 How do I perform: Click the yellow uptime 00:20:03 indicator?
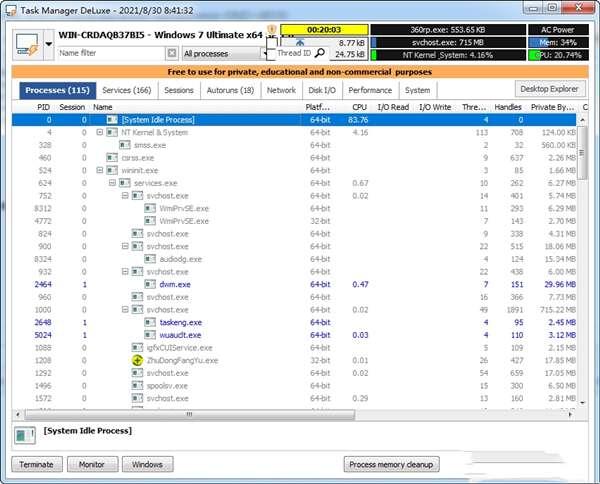pyautogui.click(x=324, y=30)
